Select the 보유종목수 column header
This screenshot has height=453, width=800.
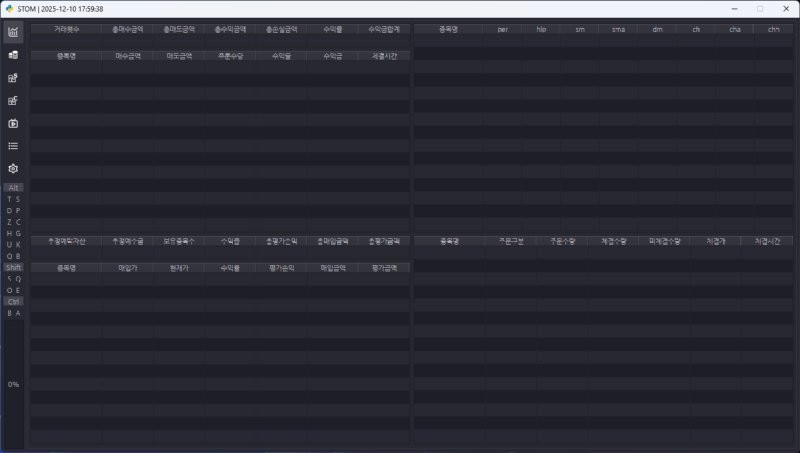tap(179, 241)
